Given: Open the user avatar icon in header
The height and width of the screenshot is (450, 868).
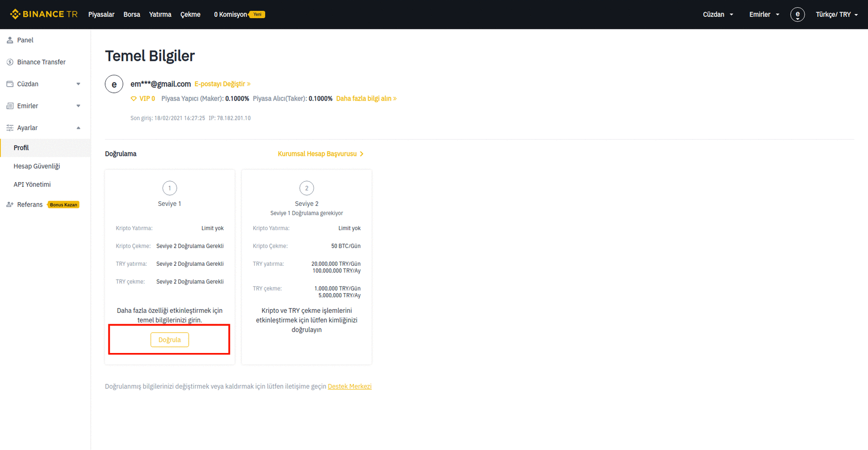Looking at the screenshot, I should [x=797, y=14].
